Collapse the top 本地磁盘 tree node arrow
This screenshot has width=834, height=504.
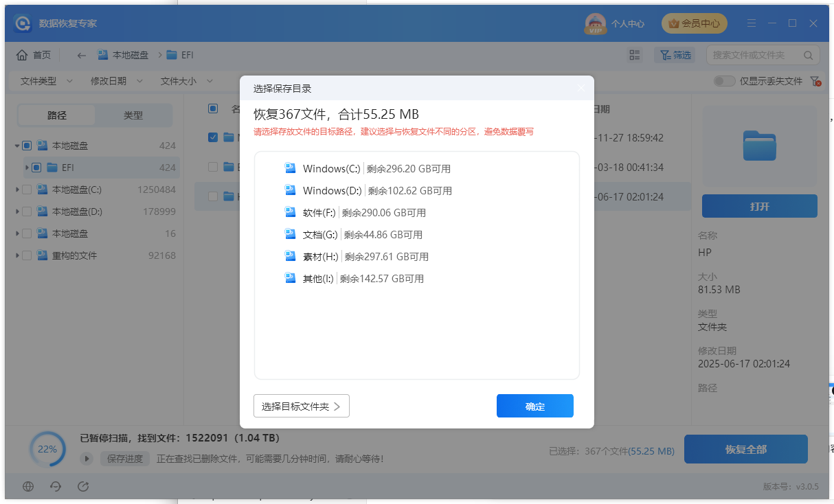[17, 146]
